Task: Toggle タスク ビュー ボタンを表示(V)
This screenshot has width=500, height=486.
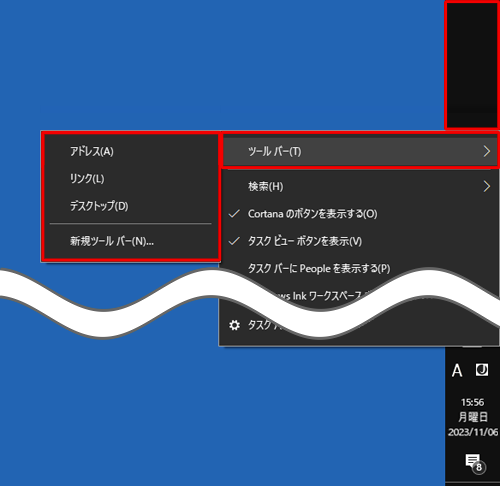Action: click(359, 241)
